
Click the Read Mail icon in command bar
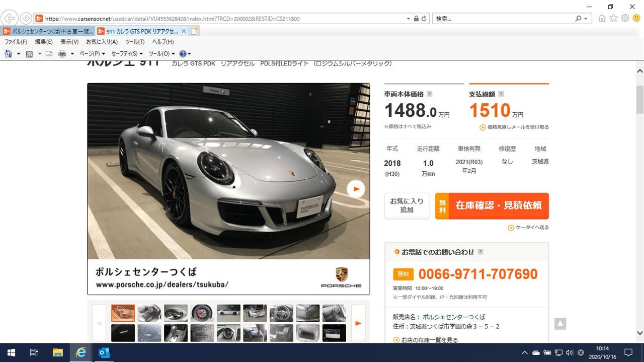click(x=49, y=53)
